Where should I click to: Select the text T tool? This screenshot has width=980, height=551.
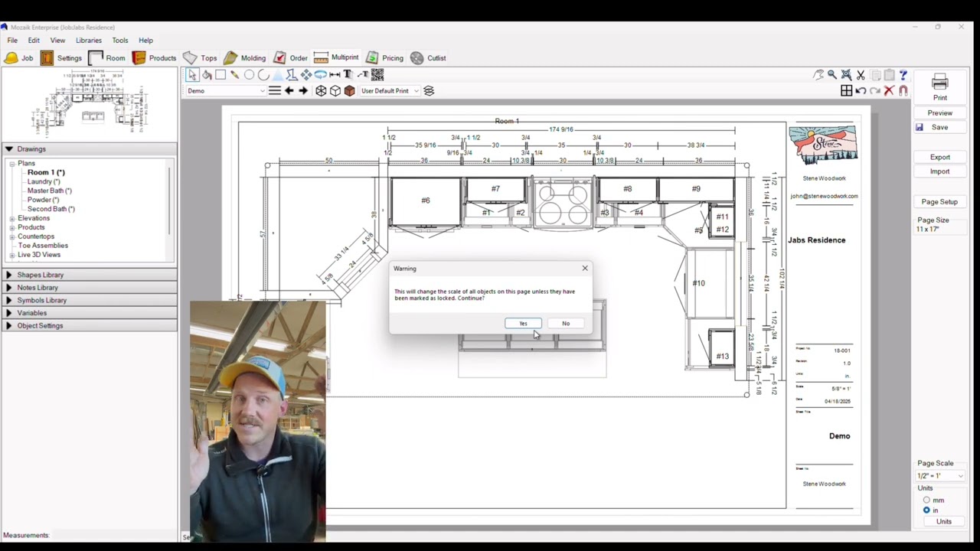point(348,74)
